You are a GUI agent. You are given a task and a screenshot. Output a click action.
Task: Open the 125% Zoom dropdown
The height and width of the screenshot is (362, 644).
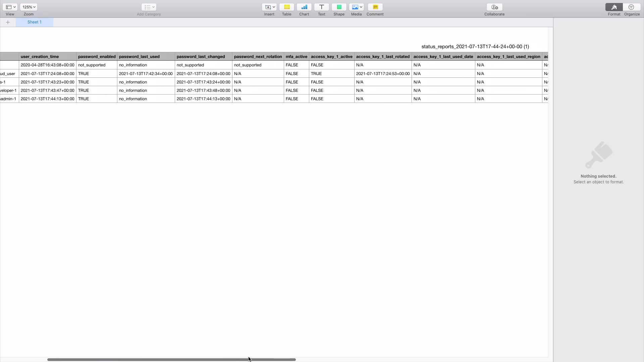[x=29, y=7]
